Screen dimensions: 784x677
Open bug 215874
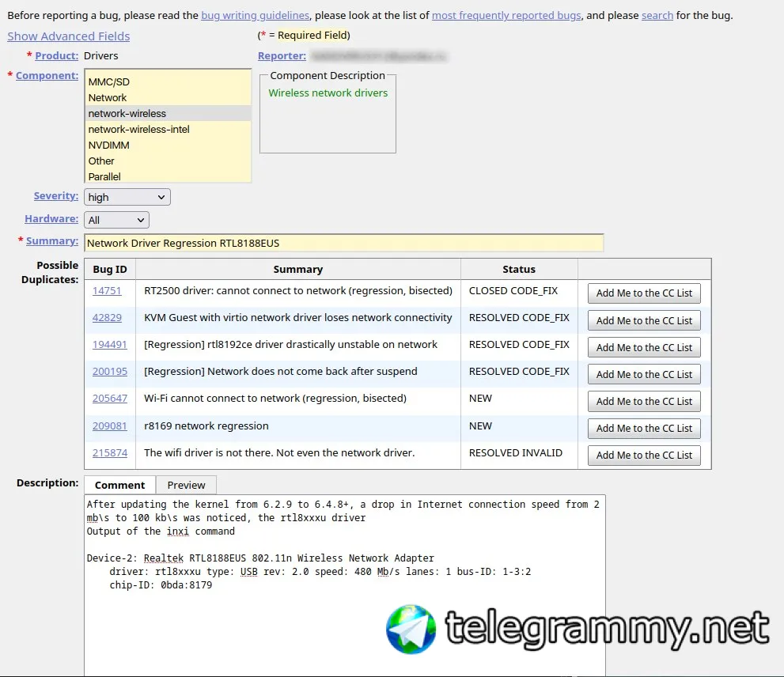(x=109, y=453)
